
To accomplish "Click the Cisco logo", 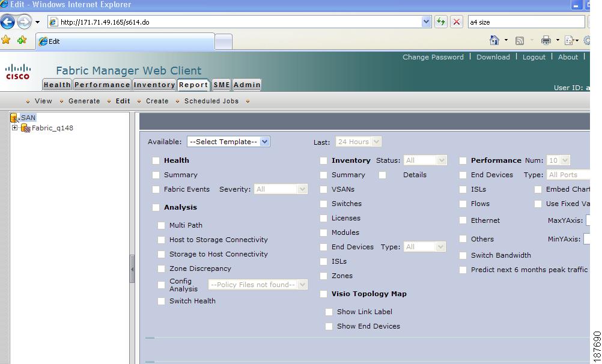I will [17, 71].
